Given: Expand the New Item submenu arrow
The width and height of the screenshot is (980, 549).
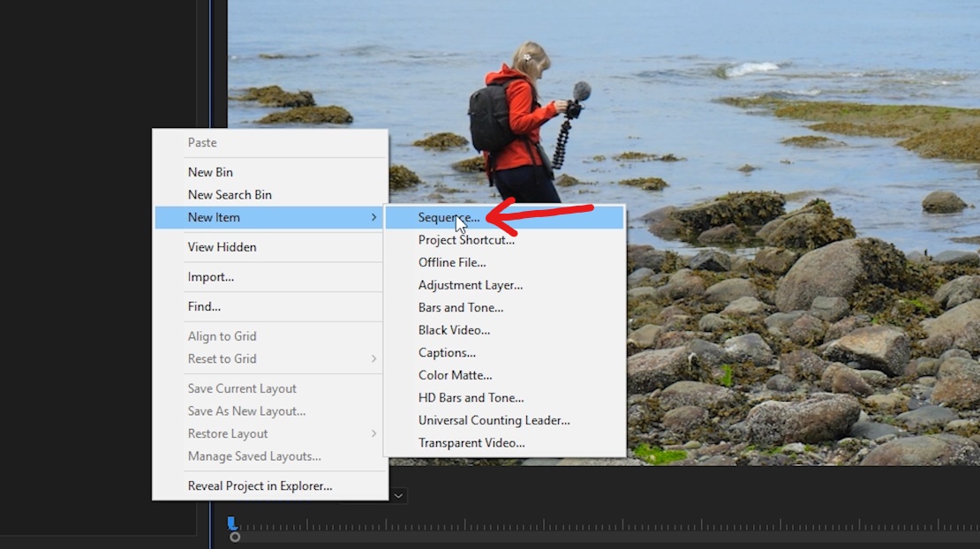Looking at the screenshot, I should tap(373, 217).
